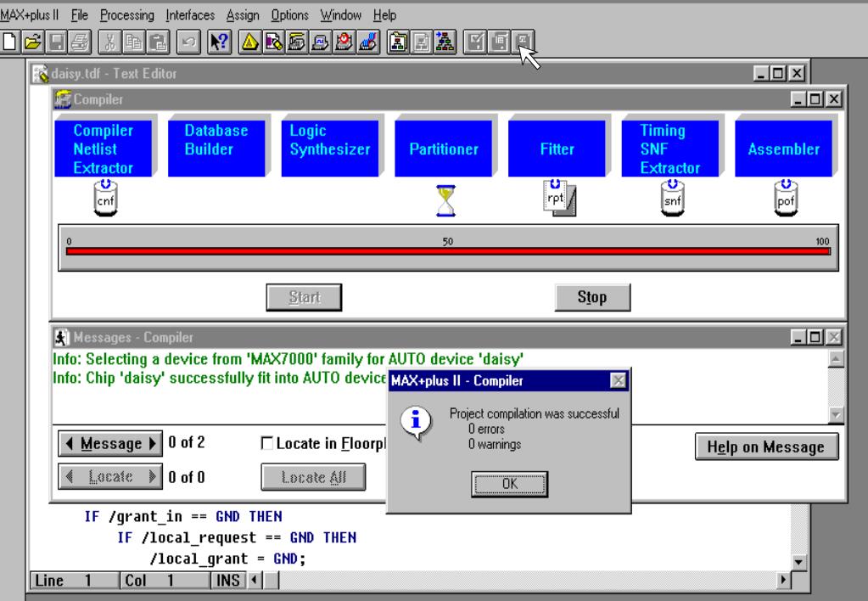The height and width of the screenshot is (601, 868).
Task: Click the Messages window scroll up arrow
Action: coord(836,359)
